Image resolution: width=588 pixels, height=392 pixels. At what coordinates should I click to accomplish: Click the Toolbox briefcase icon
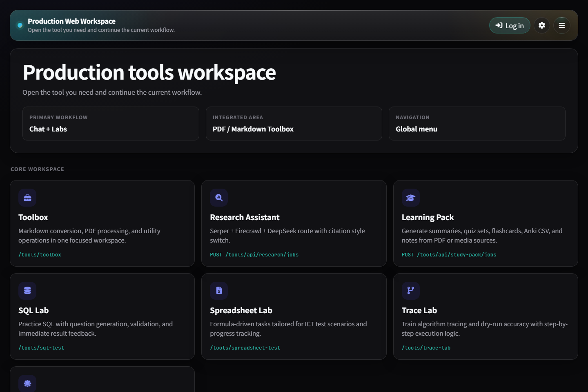click(27, 198)
